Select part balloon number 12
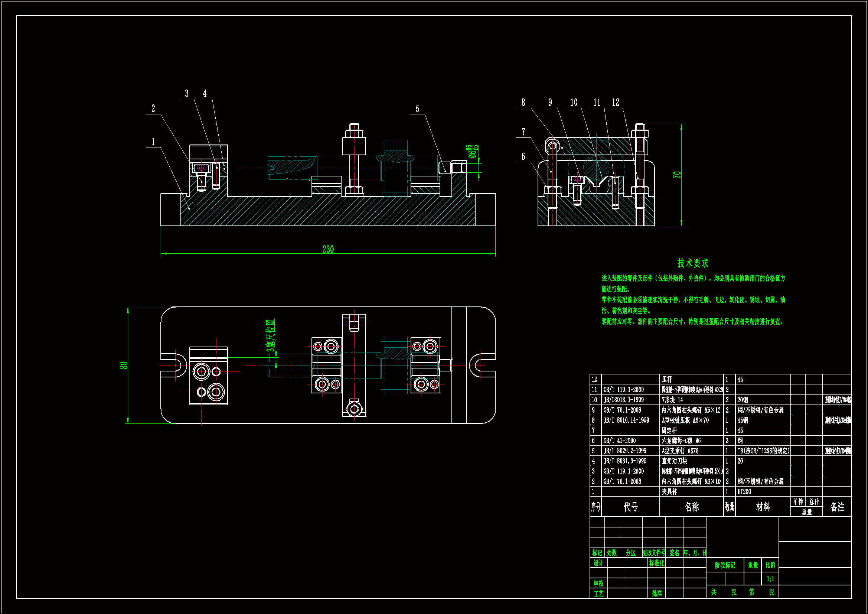This screenshot has width=868, height=614. (616, 103)
